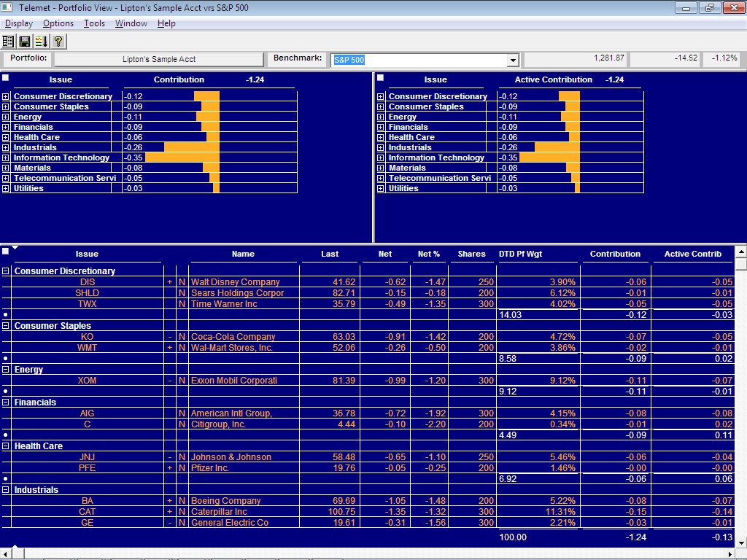Select the XOM ticker cell

pos(88,381)
